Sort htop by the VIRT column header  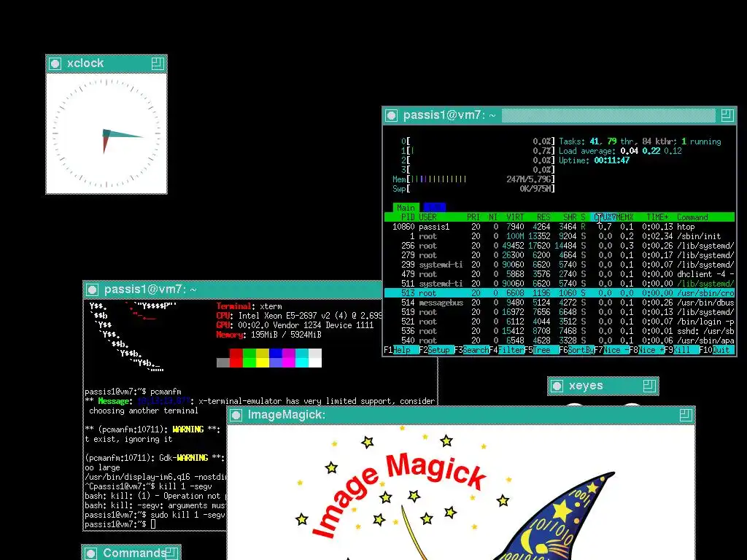515,217
